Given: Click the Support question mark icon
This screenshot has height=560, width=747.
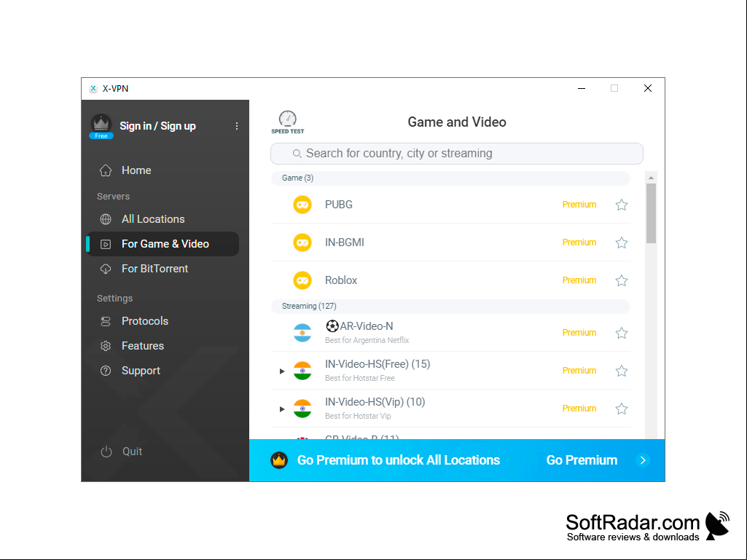Looking at the screenshot, I should coord(106,371).
